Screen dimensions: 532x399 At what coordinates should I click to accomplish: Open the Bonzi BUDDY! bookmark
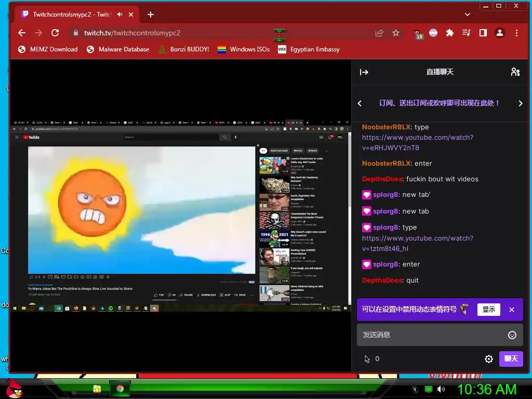183,49
